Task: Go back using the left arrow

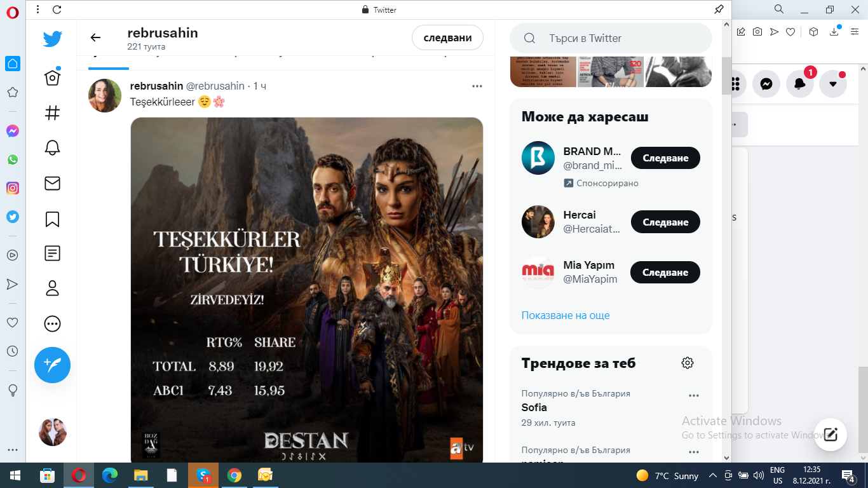Action: click(95, 37)
